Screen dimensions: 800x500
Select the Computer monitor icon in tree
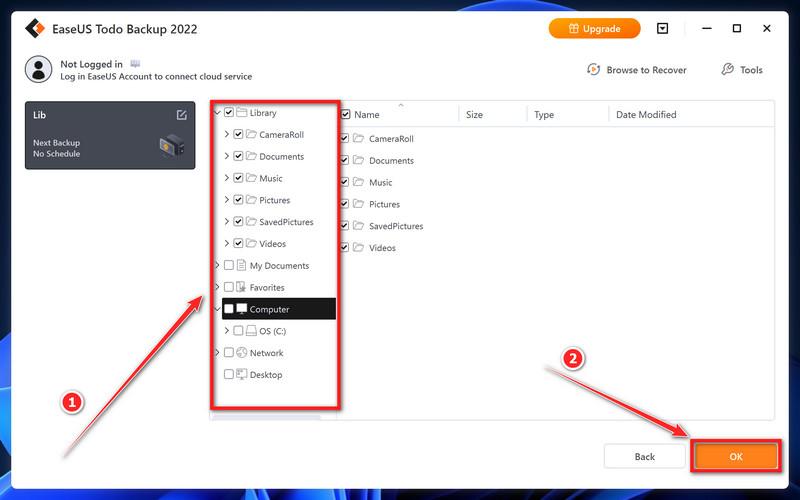coord(241,309)
